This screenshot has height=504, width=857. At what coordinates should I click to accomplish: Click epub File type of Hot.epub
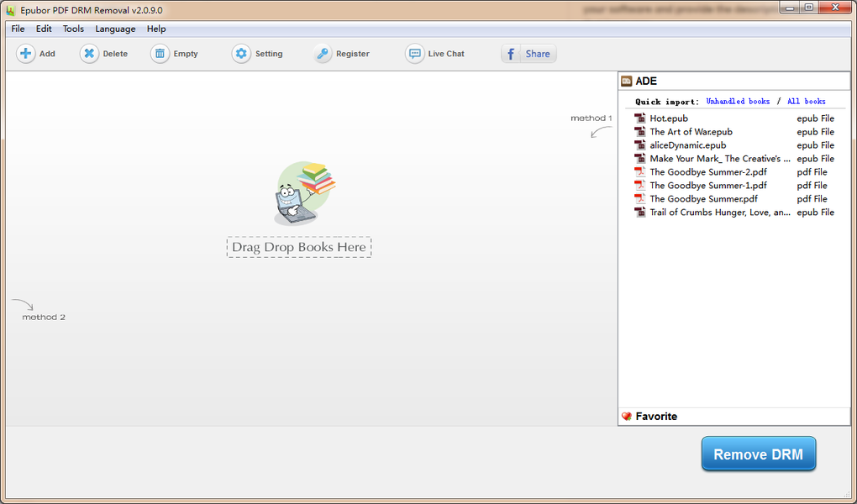coord(816,118)
